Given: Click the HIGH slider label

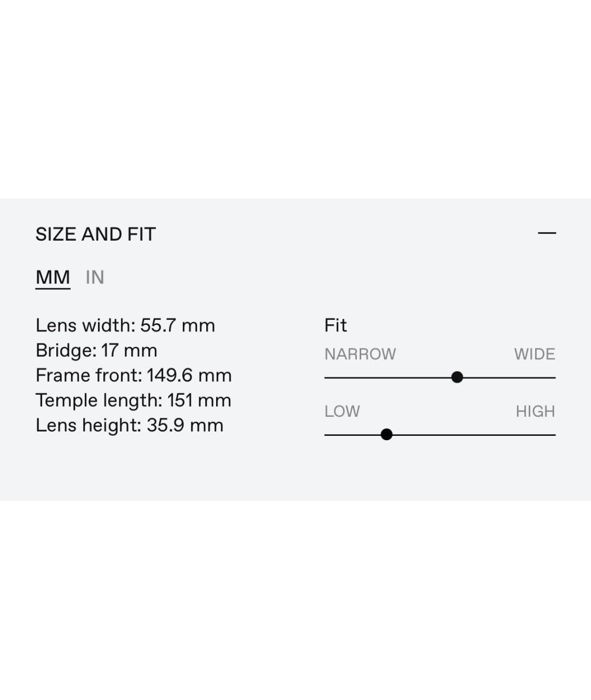Looking at the screenshot, I should tap(535, 411).
